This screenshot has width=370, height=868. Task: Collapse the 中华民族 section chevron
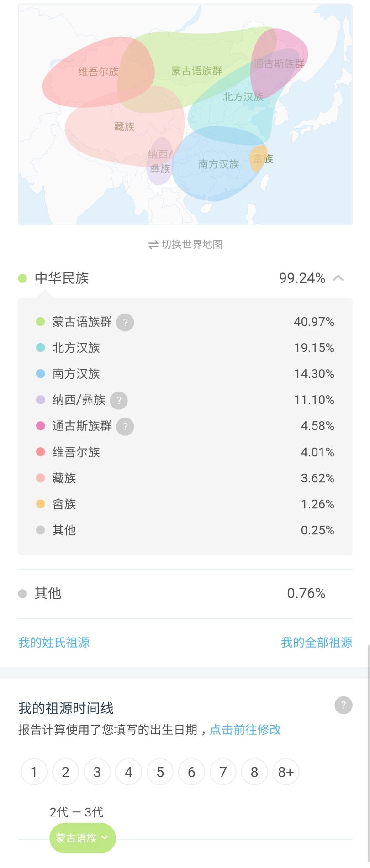[x=338, y=278]
